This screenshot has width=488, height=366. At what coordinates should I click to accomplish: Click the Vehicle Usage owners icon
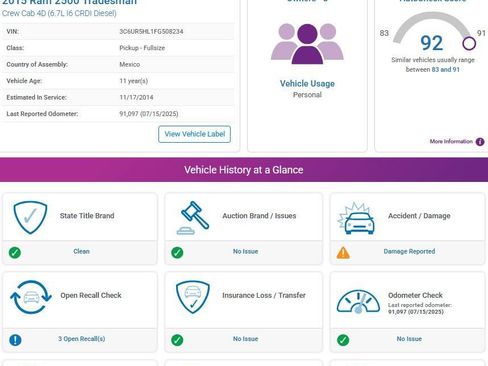[x=307, y=44]
